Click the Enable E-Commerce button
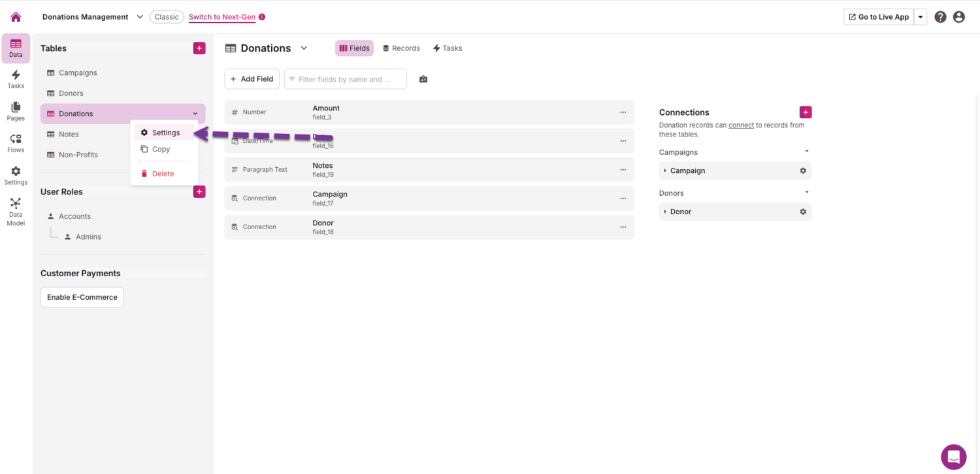The width and height of the screenshot is (980, 474). coord(82,296)
